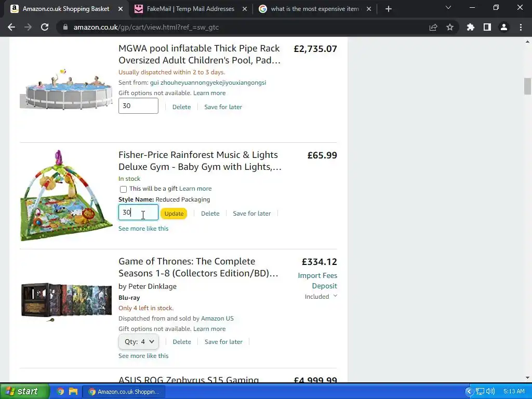The height and width of the screenshot is (399, 532).
Task: Click the MGWA pool quantity field
Action: pyautogui.click(x=138, y=106)
